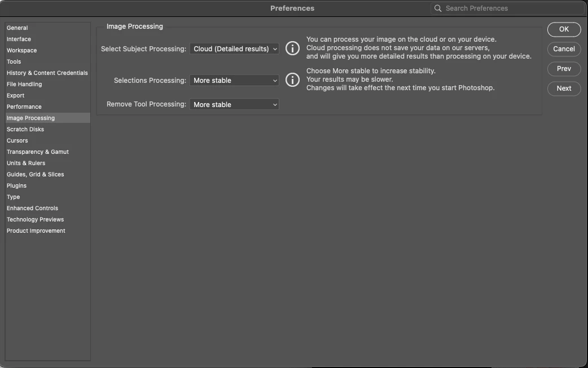Cancel the Preferences dialog
This screenshot has height=368, width=588.
coord(564,49)
